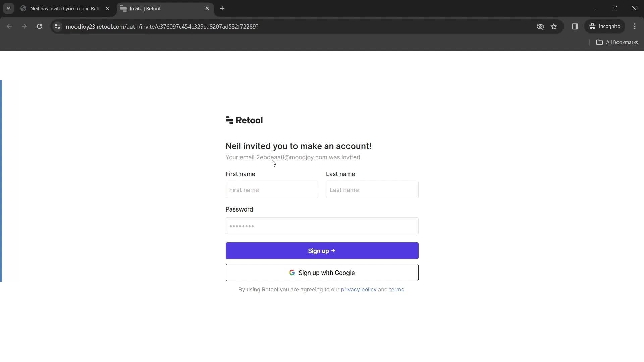Open Chrome's three-dot menu

(635, 26)
